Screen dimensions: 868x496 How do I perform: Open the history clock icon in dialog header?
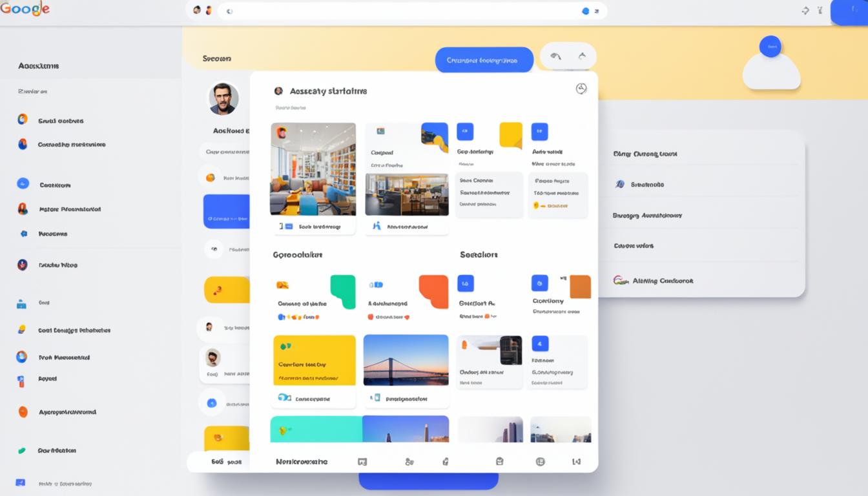click(x=581, y=89)
